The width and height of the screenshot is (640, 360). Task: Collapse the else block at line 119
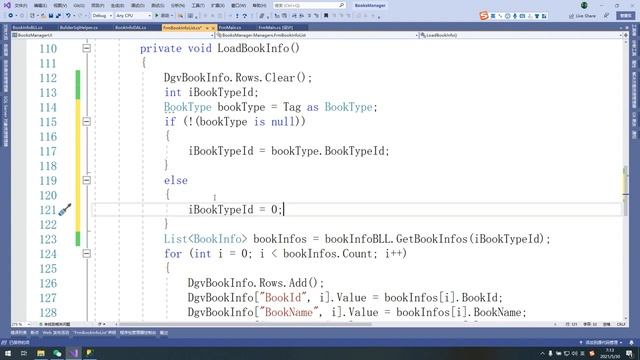coord(87,180)
